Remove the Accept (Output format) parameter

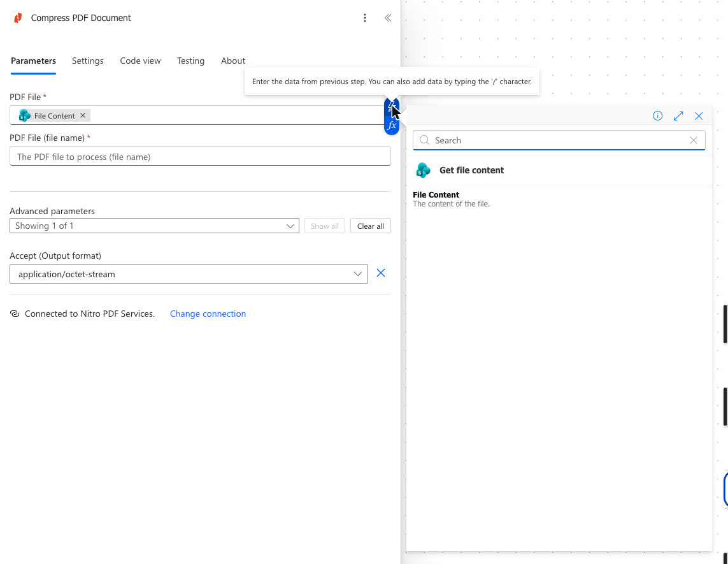click(x=381, y=273)
